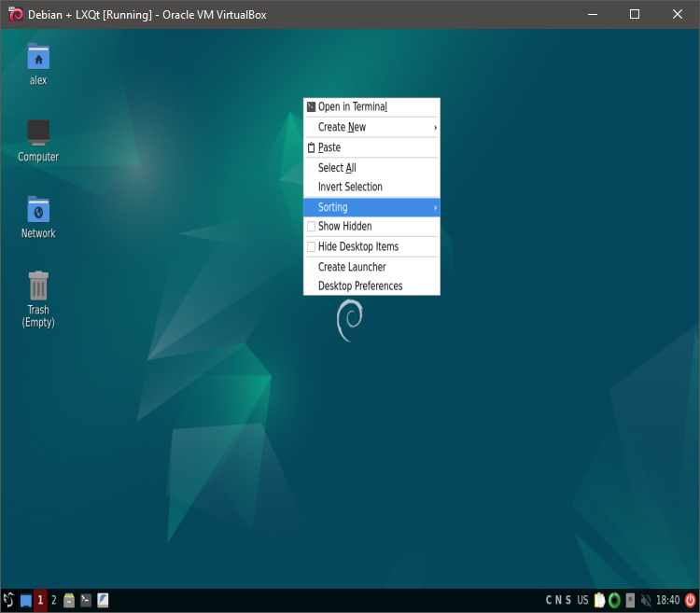
Task: Expand the Sorting submenu arrow
Action: (435, 207)
